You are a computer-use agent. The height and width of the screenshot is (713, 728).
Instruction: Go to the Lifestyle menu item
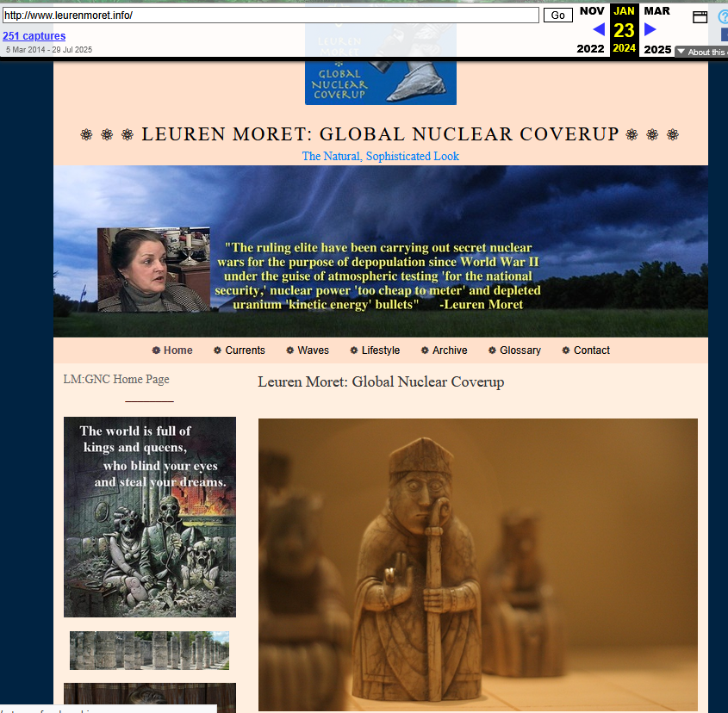pyautogui.click(x=380, y=350)
